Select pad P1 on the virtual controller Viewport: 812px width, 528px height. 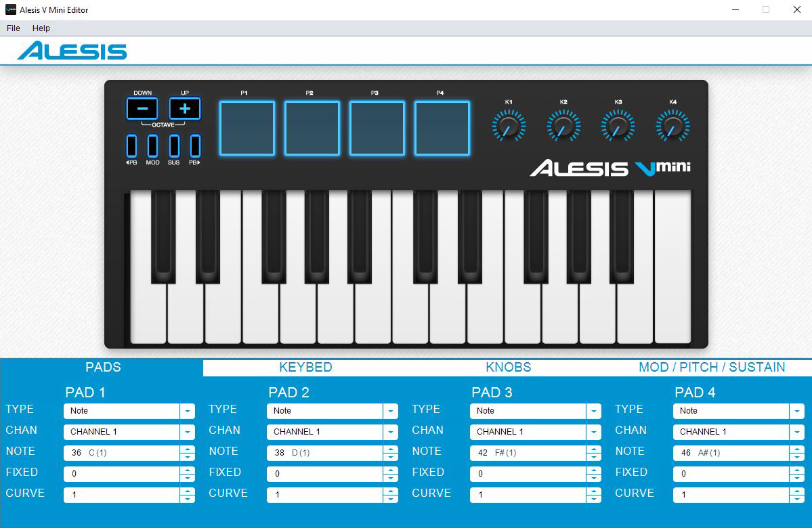247,128
